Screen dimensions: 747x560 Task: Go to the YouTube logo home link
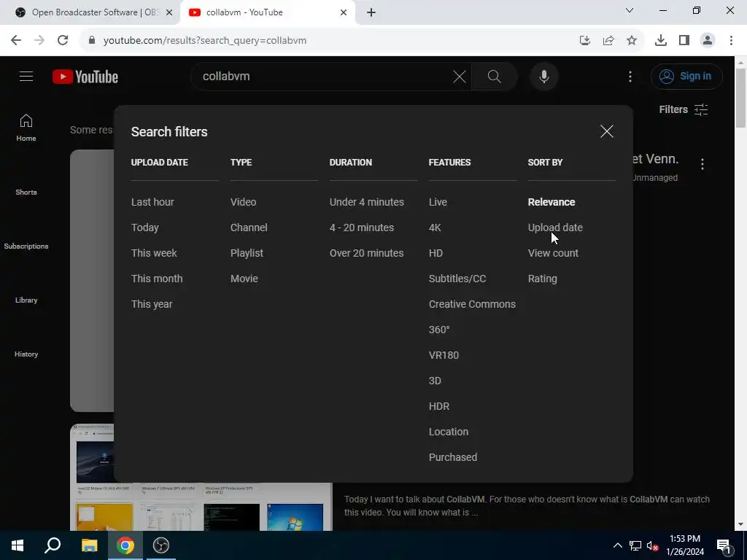(x=85, y=77)
